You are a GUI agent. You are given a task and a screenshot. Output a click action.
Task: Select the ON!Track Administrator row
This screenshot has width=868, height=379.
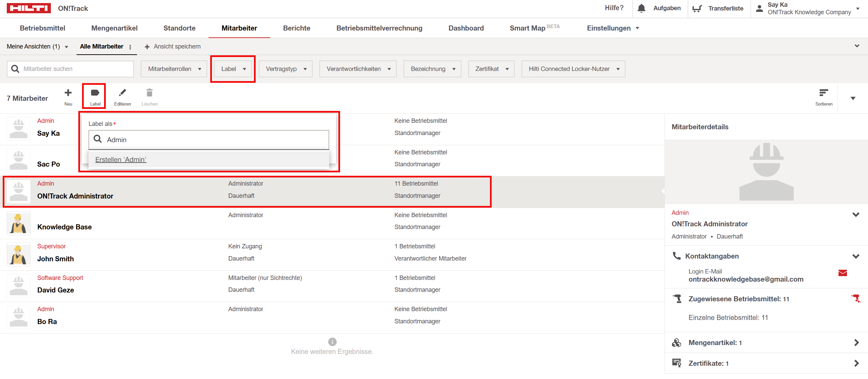[x=332, y=192]
